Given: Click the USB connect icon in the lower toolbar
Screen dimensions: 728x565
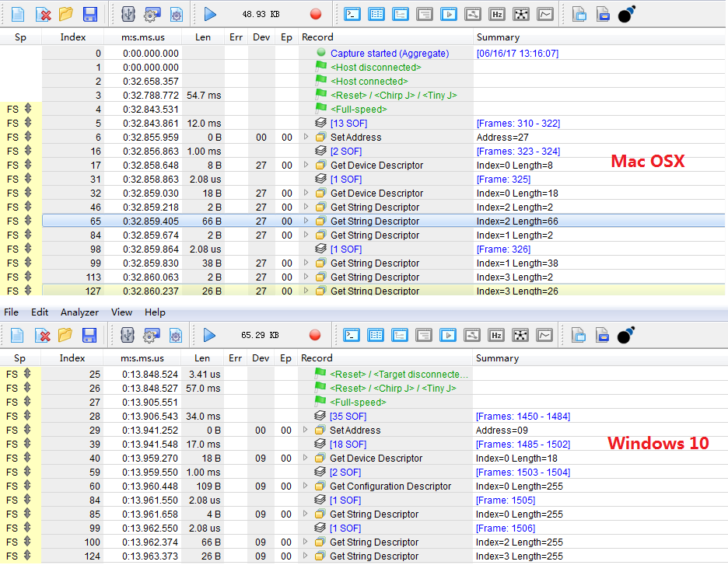Looking at the screenshot, I should (127, 335).
